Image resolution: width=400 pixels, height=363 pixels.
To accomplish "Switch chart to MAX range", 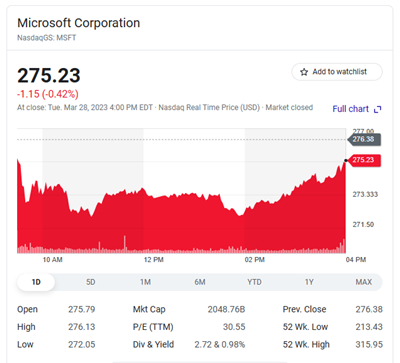I will click(364, 282).
